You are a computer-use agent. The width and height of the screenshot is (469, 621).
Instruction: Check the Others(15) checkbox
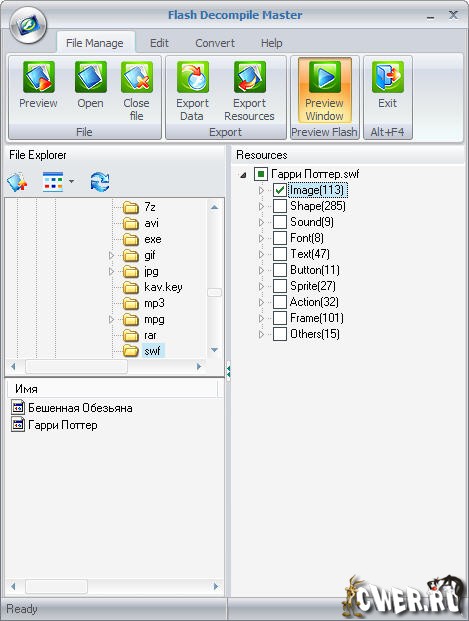click(x=280, y=334)
